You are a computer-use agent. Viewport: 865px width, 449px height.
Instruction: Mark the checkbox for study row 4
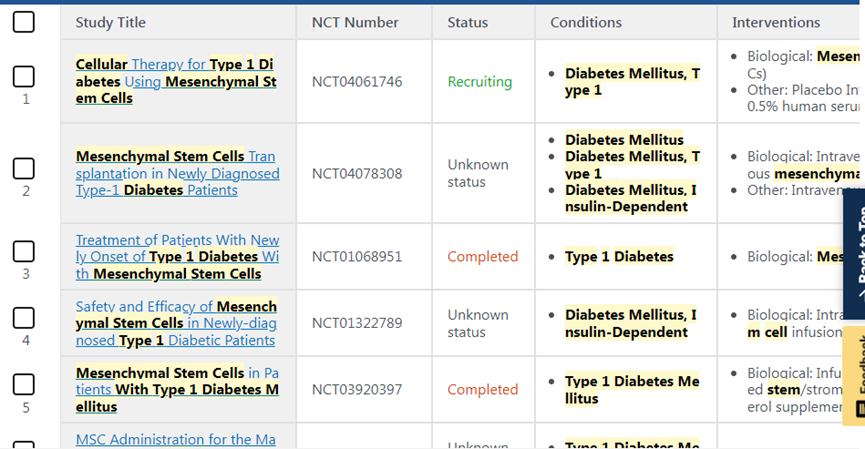24,317
